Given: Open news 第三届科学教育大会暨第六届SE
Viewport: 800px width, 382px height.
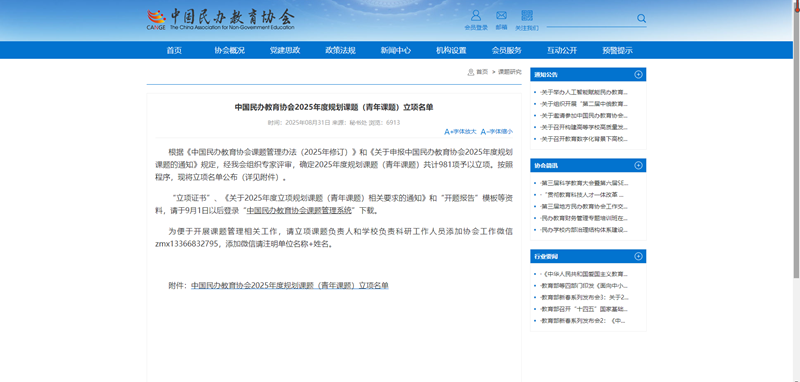Looking at the screenshot, I should tap(584, 183).
